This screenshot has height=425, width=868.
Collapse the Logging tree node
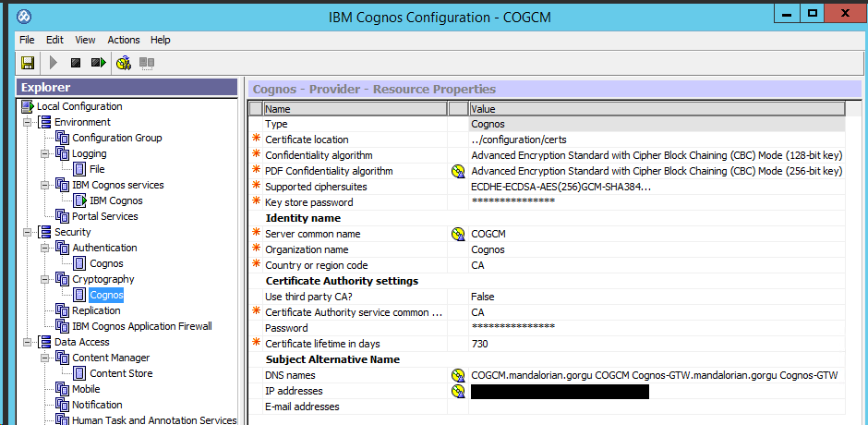point(45,153)
